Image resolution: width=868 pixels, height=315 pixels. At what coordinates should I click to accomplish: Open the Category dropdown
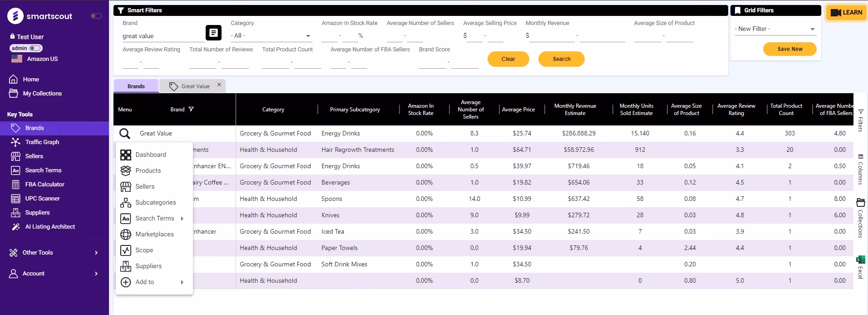click(271, 36)
